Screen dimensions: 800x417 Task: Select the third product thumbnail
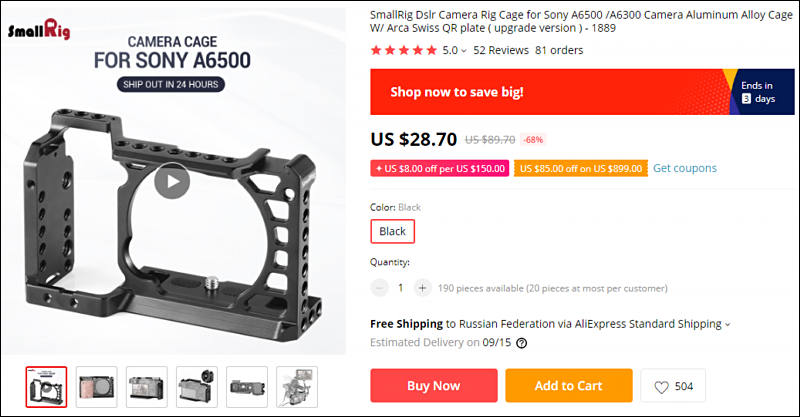(146, 387)
